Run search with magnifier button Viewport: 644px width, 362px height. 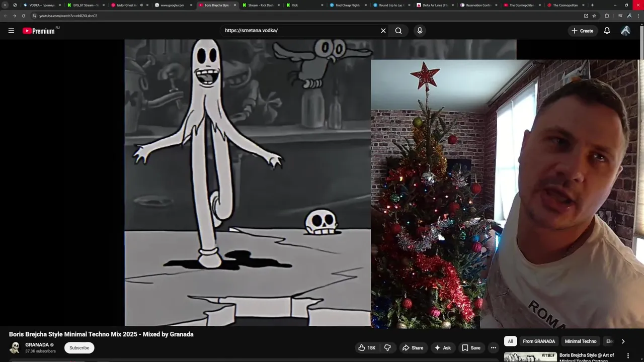click(x=398, y=31)
